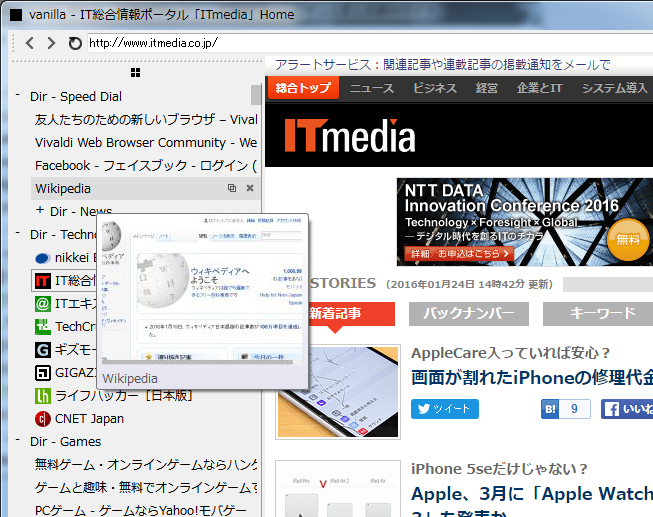The width and height of the screenshot is (653, 517).
Task: Select the PCゲーム Yahoo!モバゲー bookmark
Action: pyautogui.click(x=141, y=510)
